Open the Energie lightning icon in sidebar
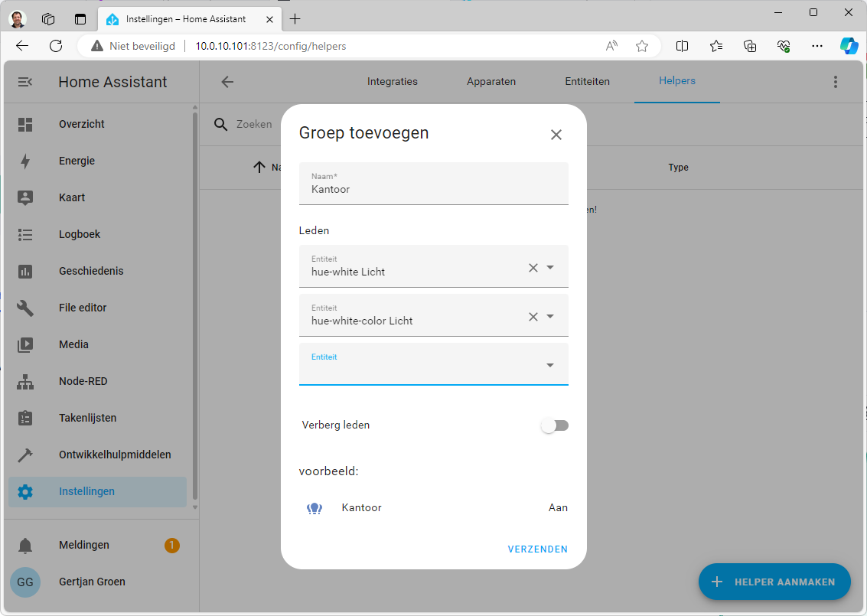This screenshot has width=867, height=616. tap(25, 161)
